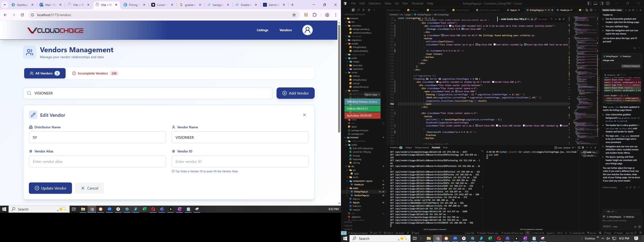Open Cursor Explorer view icon

pos(353,10)
